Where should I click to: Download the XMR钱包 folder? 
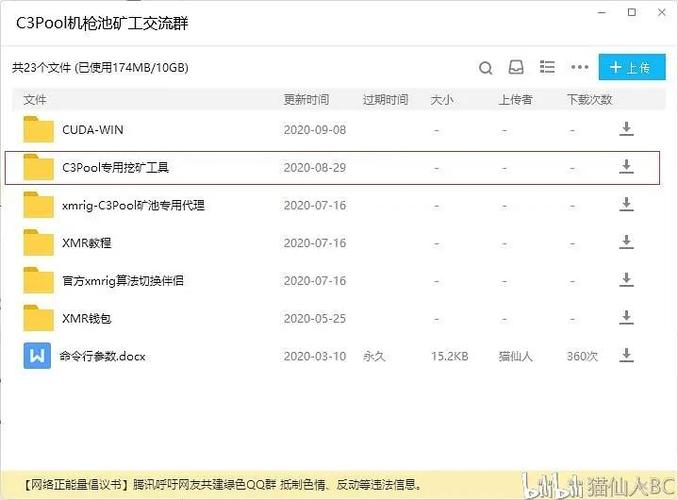pyautogui.click(x=626, y=317)
